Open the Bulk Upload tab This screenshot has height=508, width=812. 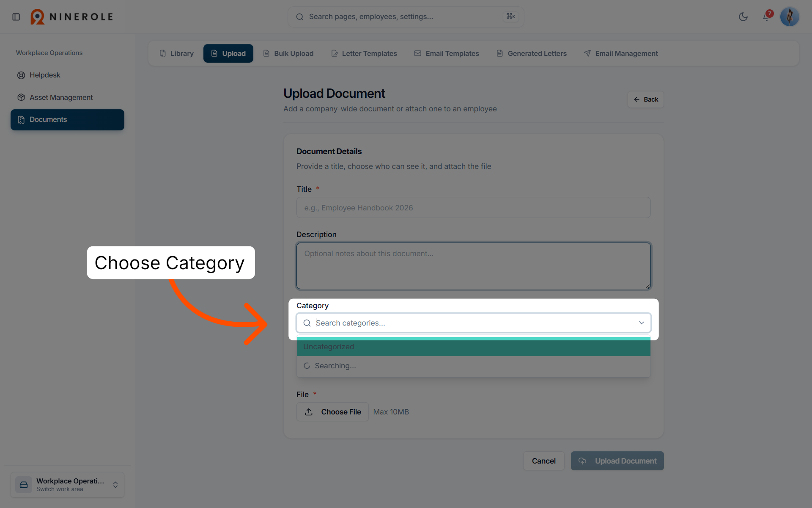click(x=288, y=53)
